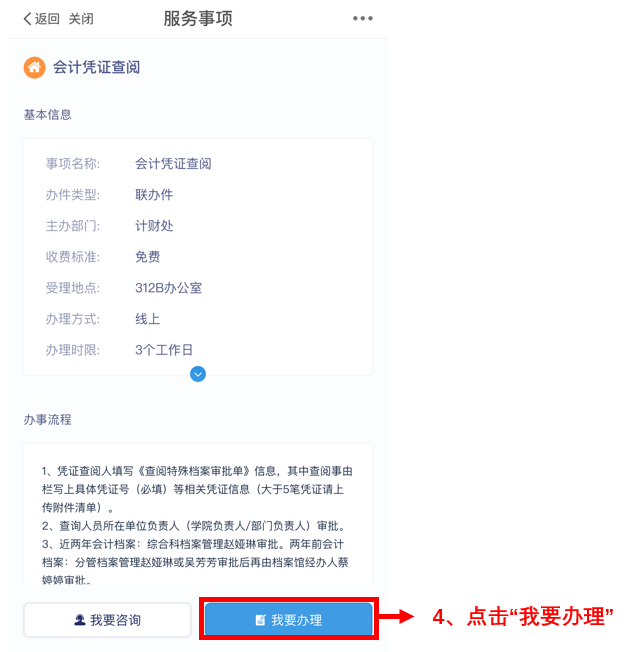Click the 联办件 type value
Viewport: 624px width, 652px height.
[x=154, y=195]
